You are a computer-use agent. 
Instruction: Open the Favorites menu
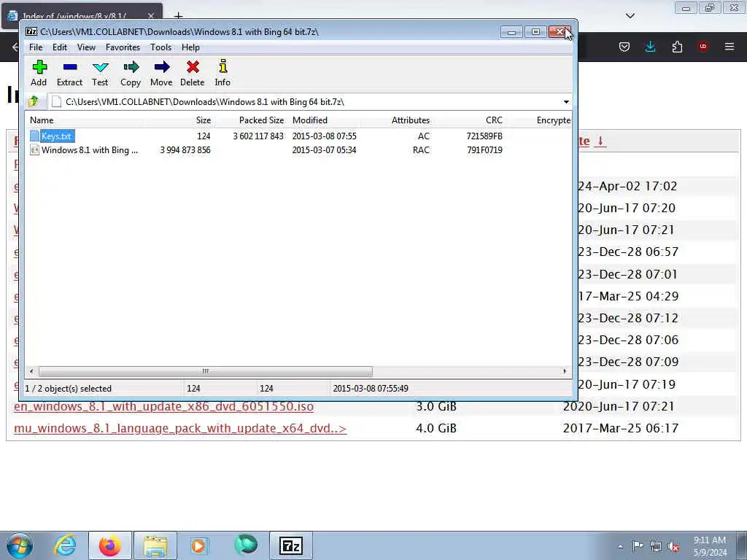tap(123, 47)
